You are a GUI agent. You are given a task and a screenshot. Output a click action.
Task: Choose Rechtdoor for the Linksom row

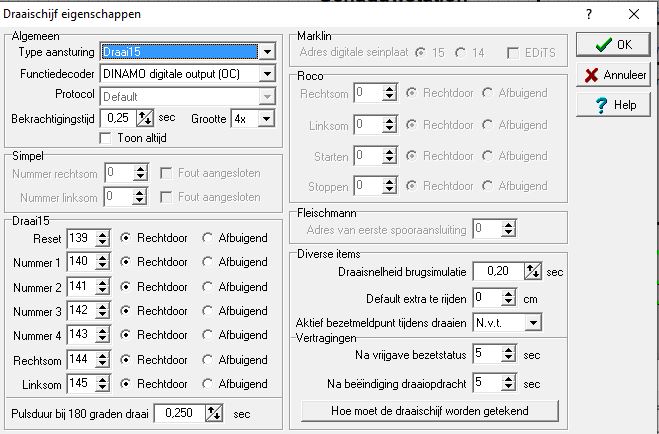pyautogui.click(x=126, y=384)
